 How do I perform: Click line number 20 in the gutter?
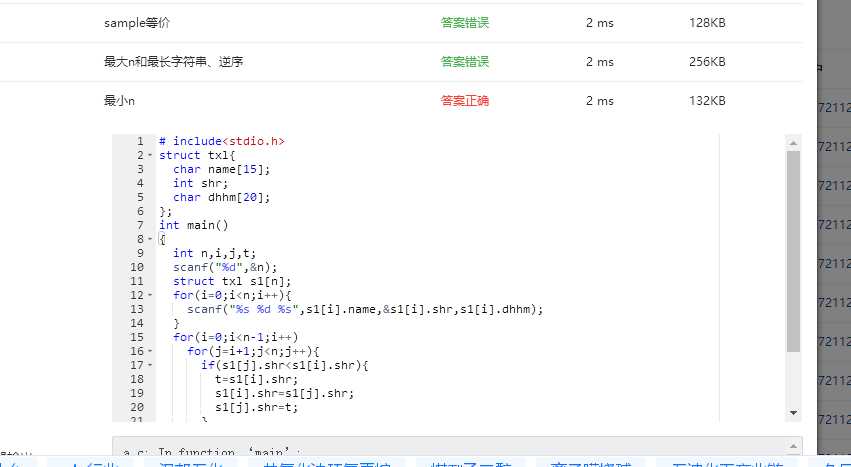[x=137, y=408]
